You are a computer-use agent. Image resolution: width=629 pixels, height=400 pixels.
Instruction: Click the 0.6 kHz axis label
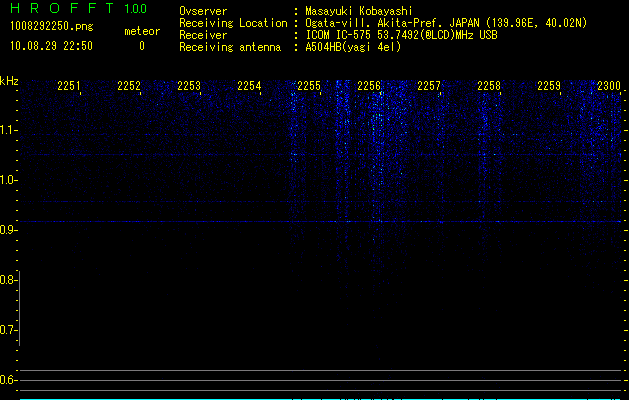pos(8,380)
